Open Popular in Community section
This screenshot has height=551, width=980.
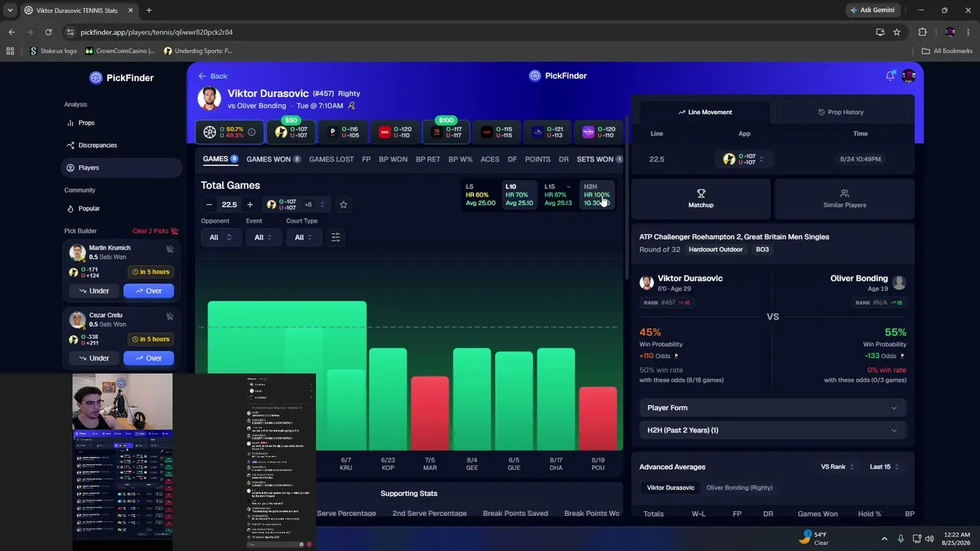tap(121, 208)
